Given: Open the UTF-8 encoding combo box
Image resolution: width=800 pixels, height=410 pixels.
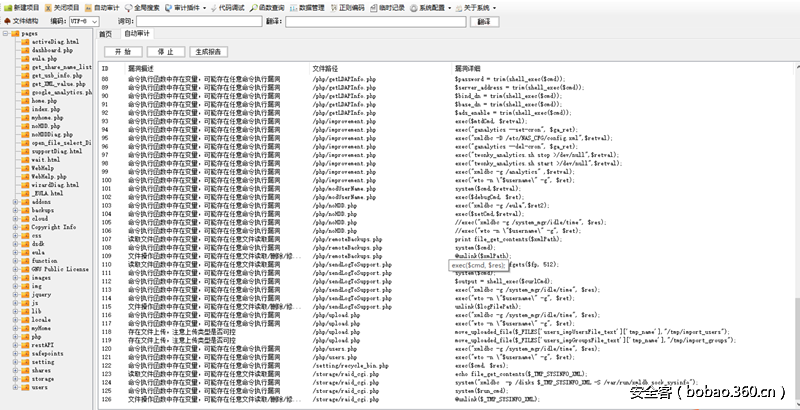Looking at the screenshot, I should (x=90, y=20).
